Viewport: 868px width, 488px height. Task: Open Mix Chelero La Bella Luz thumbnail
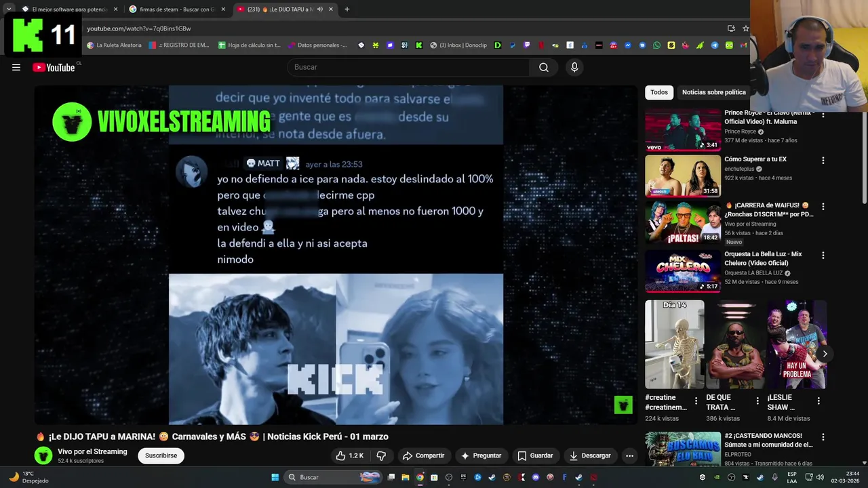click(683, 271)
